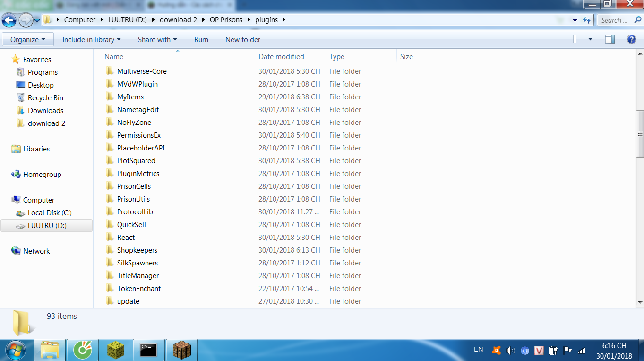Select the TokenEnchant folder name
The width and height of the screenshot is (644, 361).
tap(139, 289)
